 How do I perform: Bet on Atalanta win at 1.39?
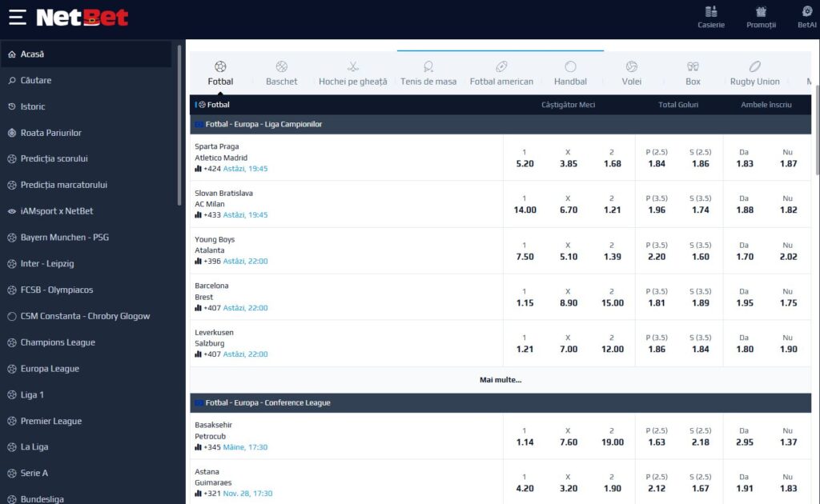click(x=612, y=251)
